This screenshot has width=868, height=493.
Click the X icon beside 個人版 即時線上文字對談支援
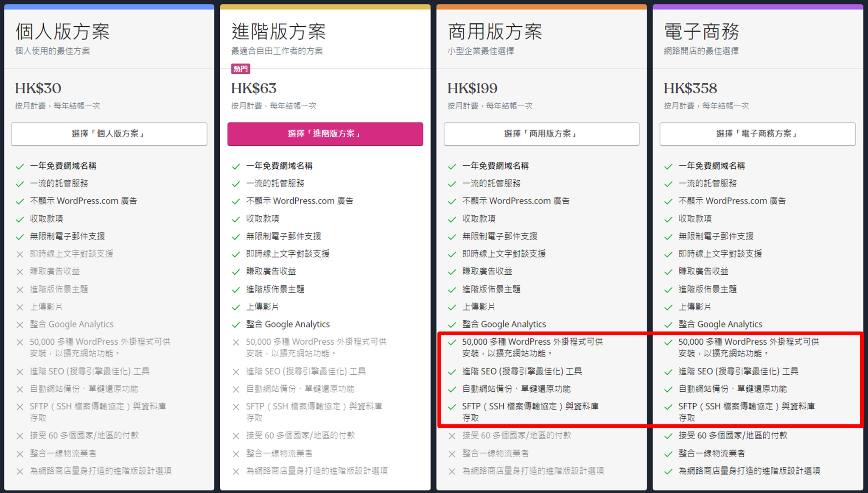pyautogui.click(x=20, y=254)
